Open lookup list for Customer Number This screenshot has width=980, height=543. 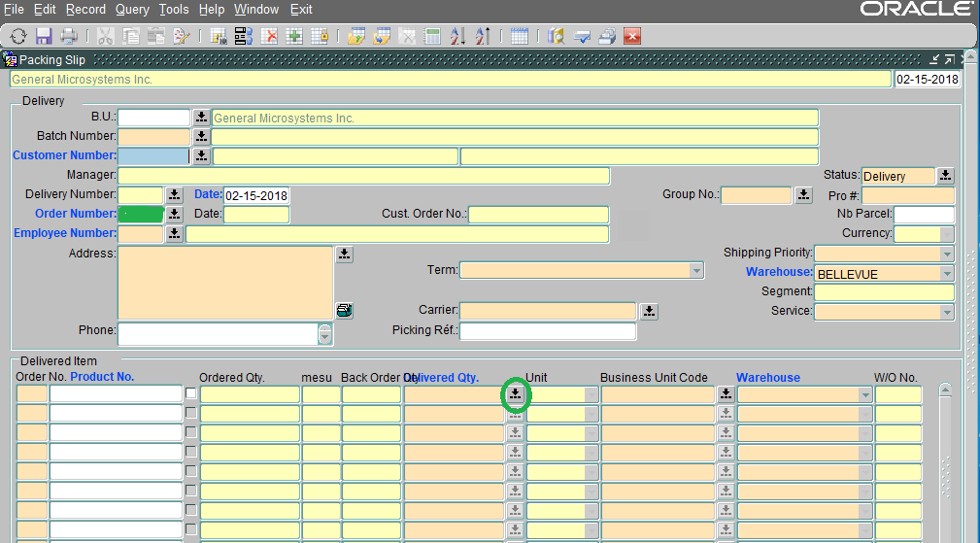click(201, 155)
